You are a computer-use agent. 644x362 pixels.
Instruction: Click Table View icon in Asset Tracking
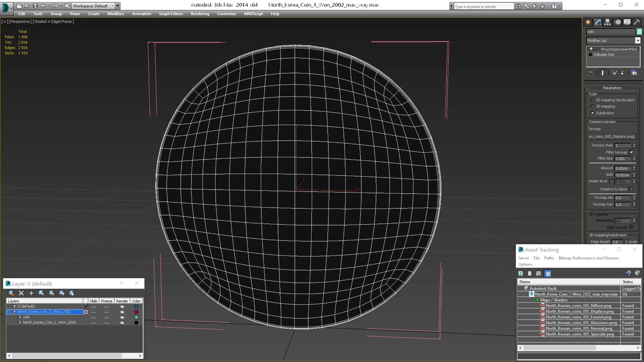(x=548, y=274)
